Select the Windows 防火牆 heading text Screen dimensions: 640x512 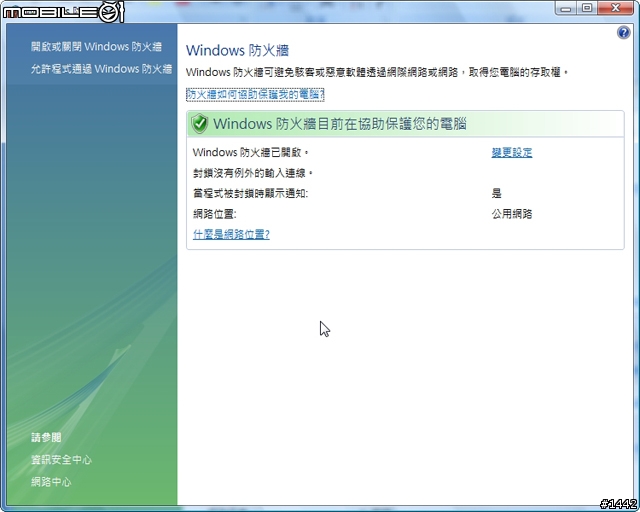[x=237, y=51]
